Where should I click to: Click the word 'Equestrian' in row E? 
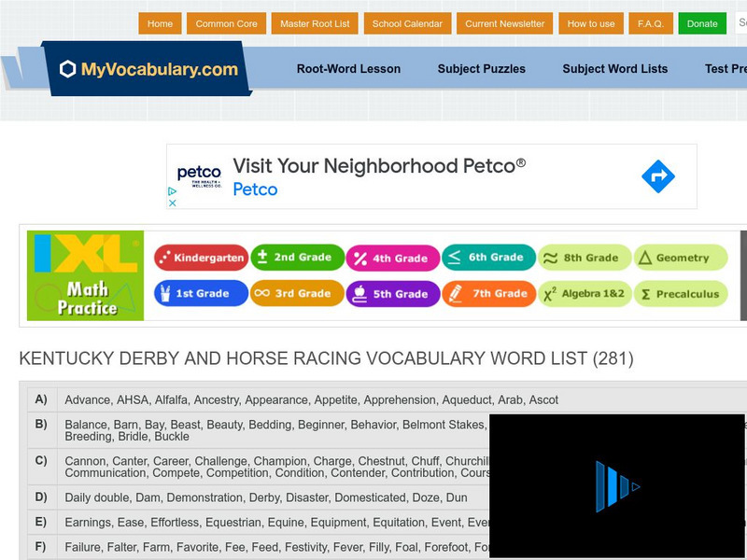233,523
